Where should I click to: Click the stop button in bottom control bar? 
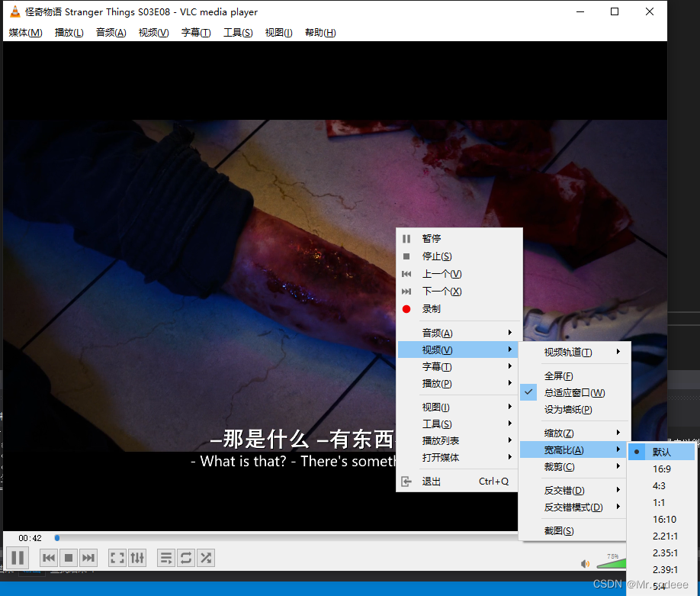69,558
